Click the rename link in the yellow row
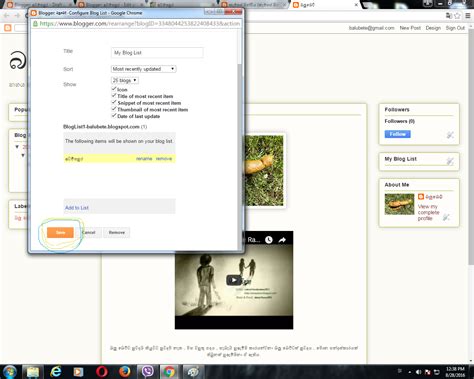 144,159
